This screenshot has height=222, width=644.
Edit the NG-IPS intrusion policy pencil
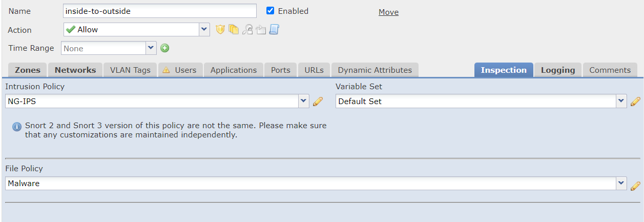[318, 102]
